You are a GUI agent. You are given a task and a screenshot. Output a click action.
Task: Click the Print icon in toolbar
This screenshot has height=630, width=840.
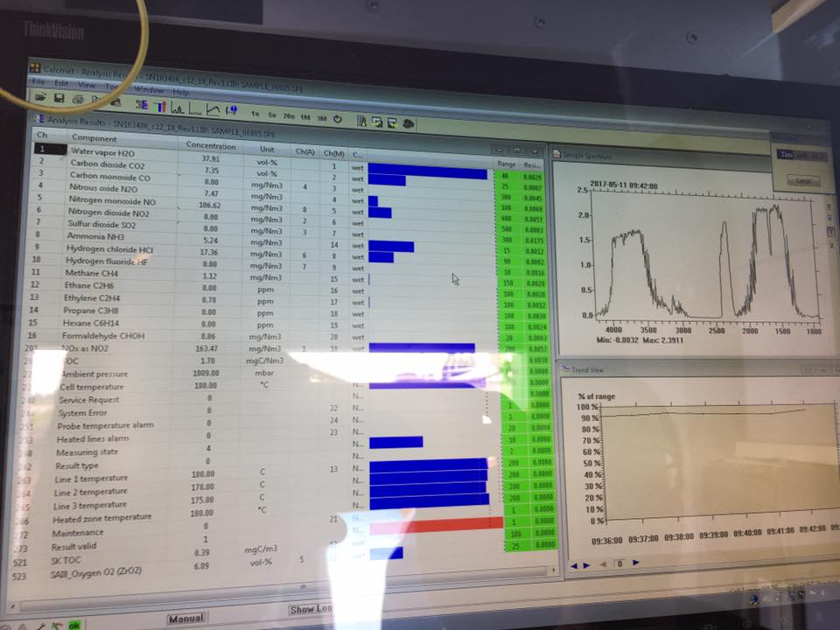click(x=78, y=100)
